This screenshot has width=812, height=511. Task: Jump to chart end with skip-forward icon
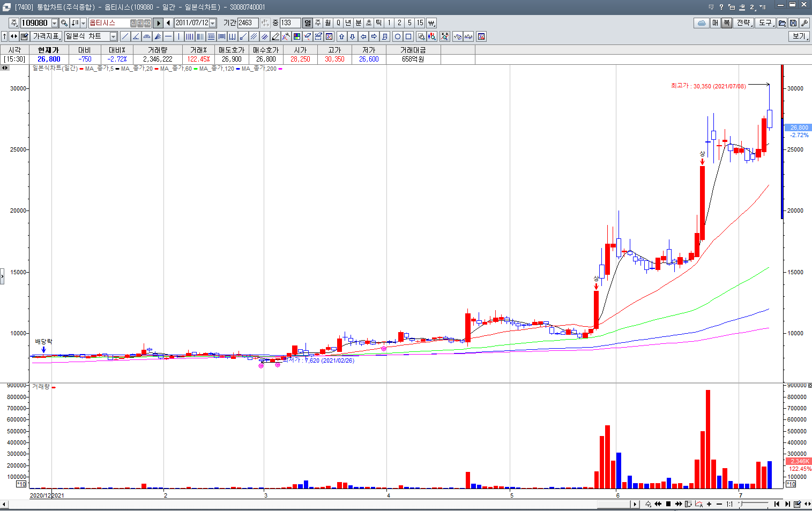click(x=787, y=504)
